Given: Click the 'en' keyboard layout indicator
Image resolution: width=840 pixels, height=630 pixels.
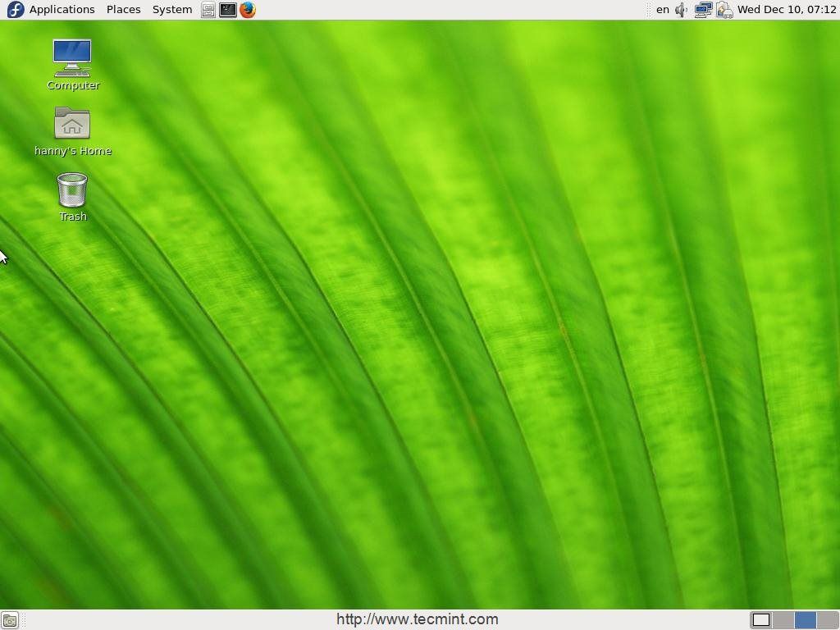Looking at the screenshot, I should [662, 10].
